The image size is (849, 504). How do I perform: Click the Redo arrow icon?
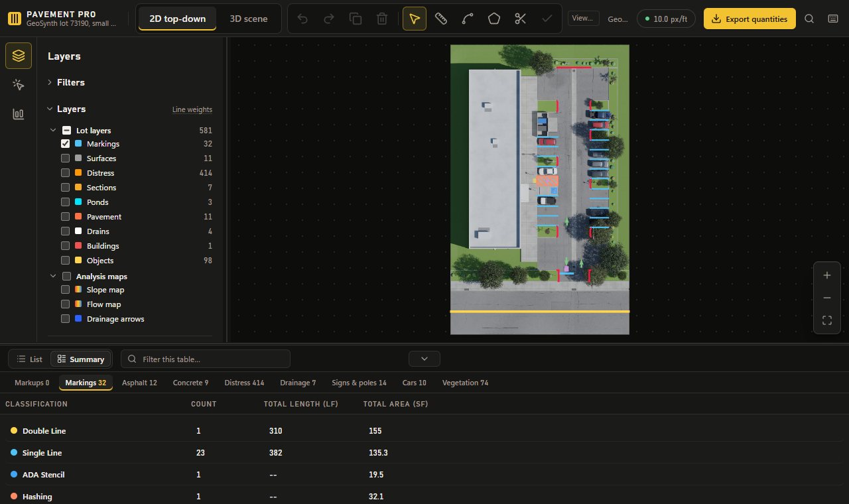pyautogui.click(x=329, y=19)
